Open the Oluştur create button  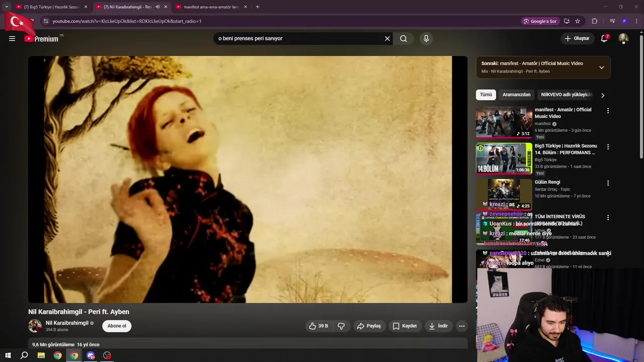click(x=577, y=39)
